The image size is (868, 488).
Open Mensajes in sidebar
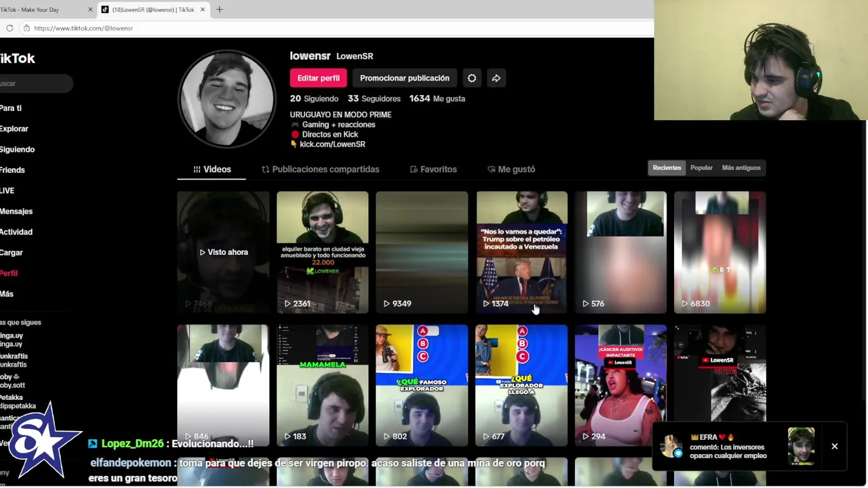16,211
